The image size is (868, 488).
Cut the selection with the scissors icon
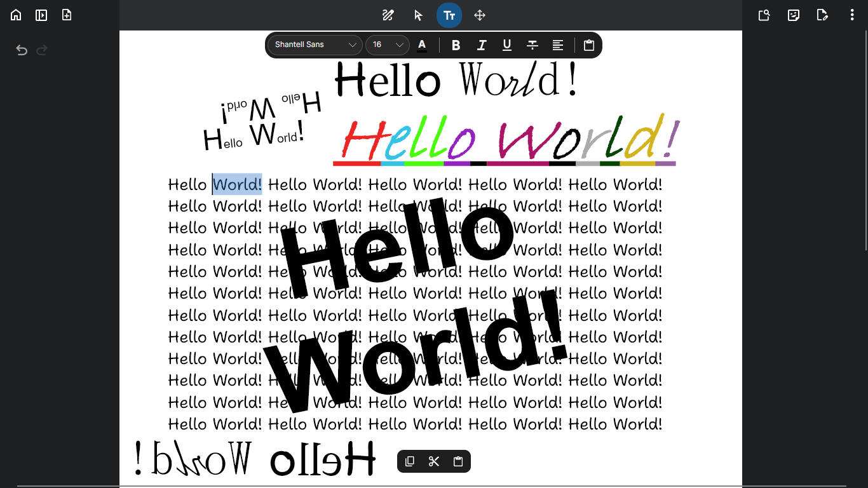coord(434,461)
